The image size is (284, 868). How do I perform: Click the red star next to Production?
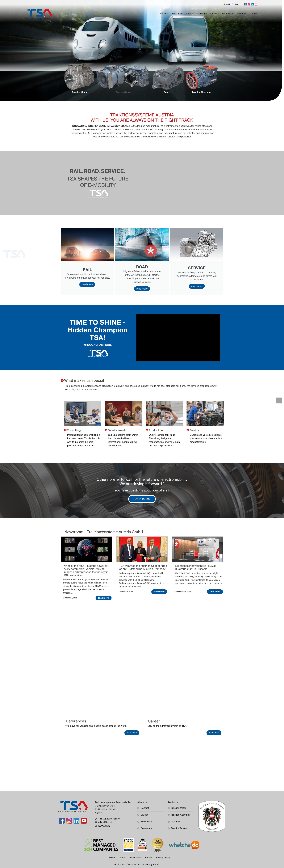[147, 430]
